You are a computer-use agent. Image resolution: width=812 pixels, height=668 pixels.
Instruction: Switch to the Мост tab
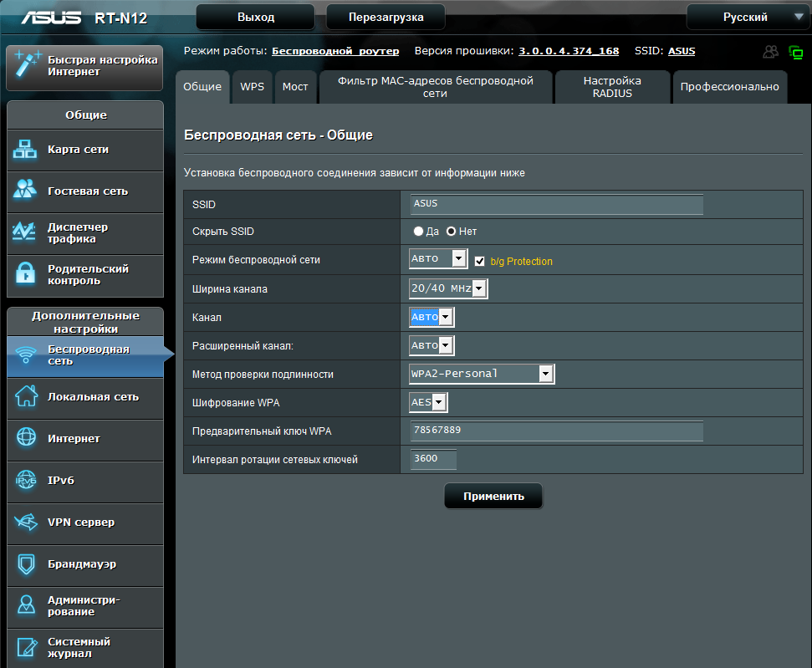click(295, 87)
